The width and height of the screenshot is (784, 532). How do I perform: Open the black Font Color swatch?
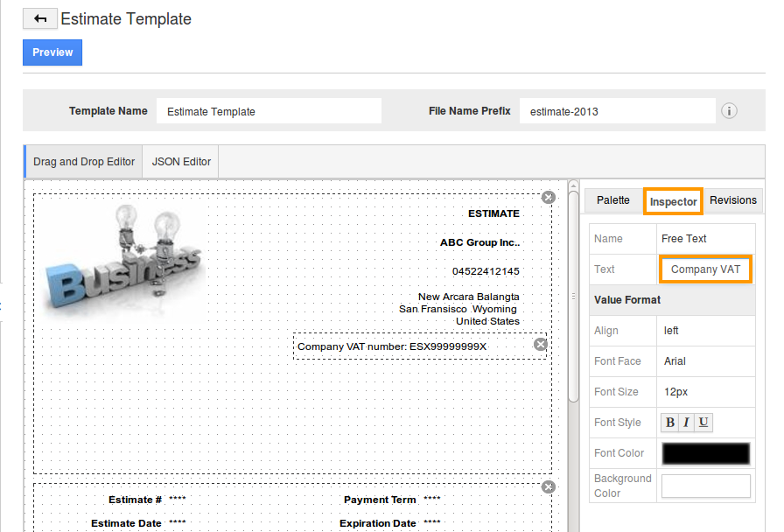click(x=705, y=453)
